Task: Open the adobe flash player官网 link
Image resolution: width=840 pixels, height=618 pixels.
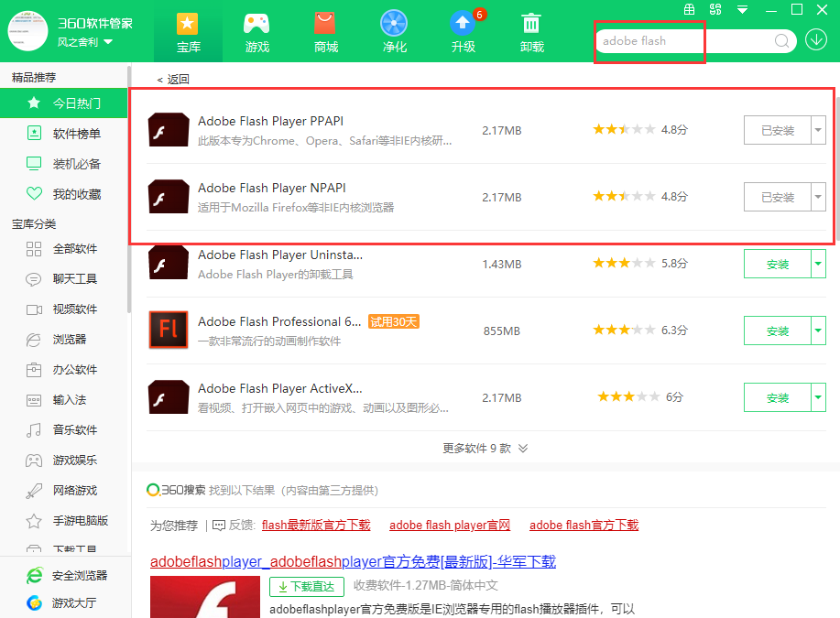Action: pyautogui.click(x=450, y=525)
